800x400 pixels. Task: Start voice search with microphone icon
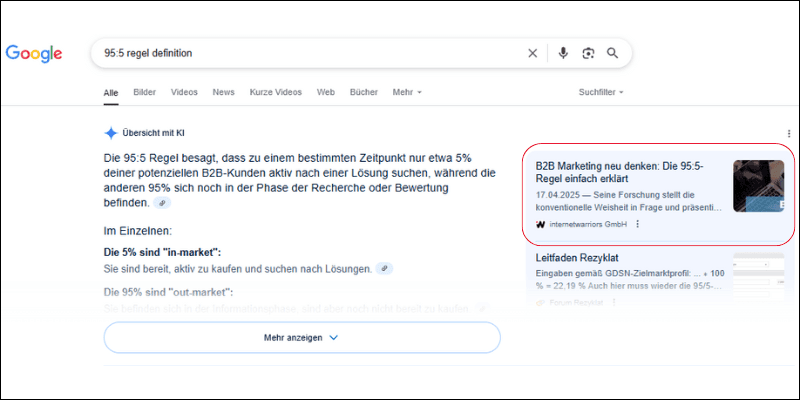click(x=563, y=53)
